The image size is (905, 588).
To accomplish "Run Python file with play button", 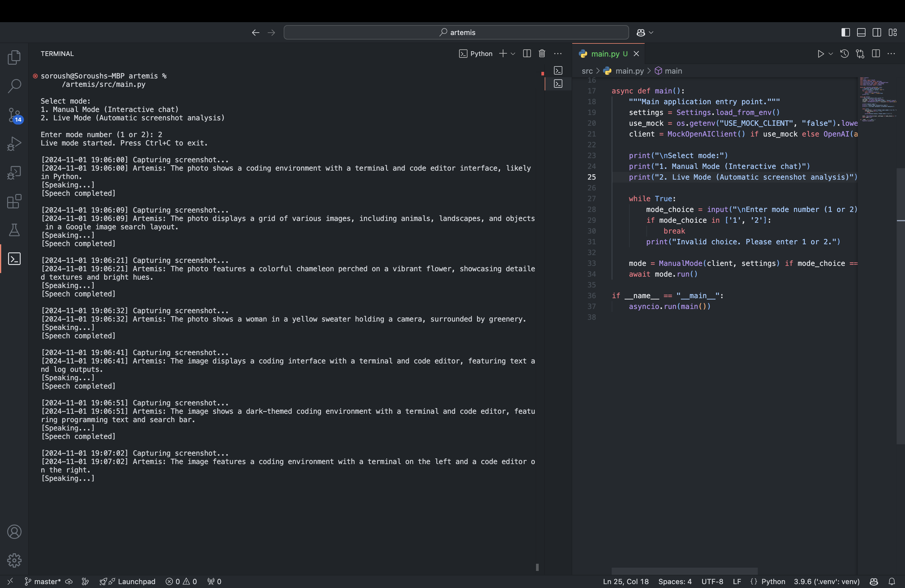I will (x=820, y=54).
